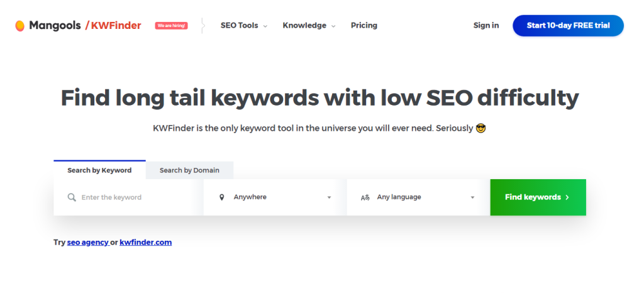Open the Anywhere location dropdown arrow

329,197
